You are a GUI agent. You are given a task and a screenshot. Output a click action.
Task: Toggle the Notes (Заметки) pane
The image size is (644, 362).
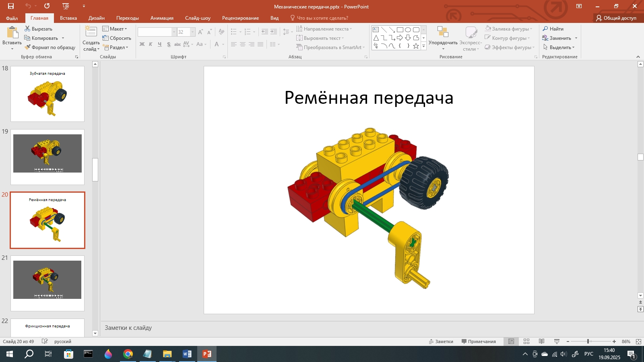pos(441,341)
